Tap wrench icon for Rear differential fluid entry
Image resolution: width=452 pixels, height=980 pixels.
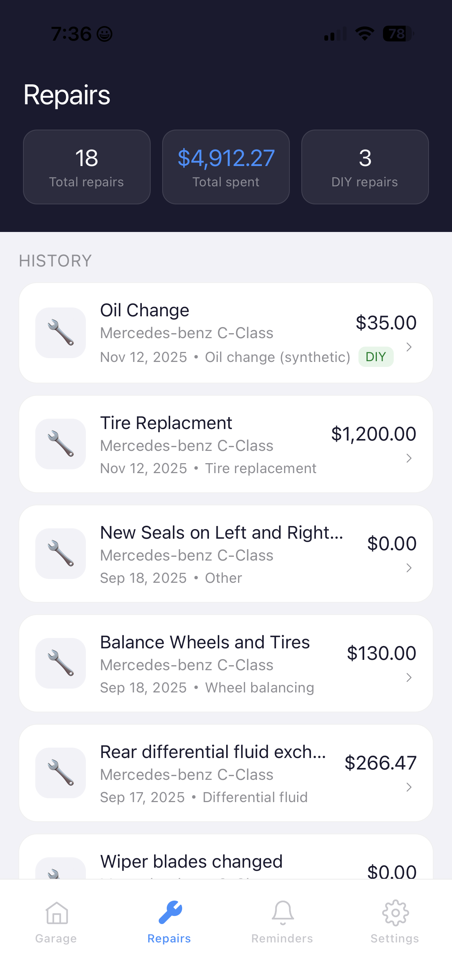(x=61, y=773)
